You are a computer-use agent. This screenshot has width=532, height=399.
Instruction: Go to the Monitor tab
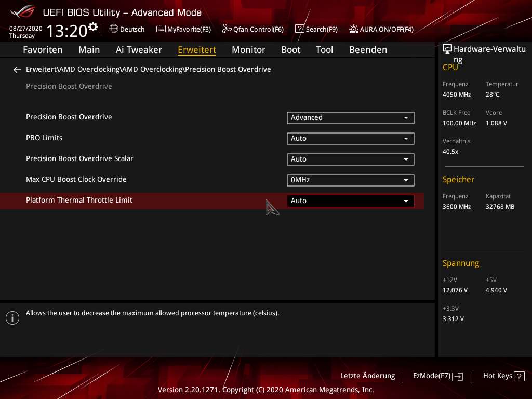tap(249, 50)
